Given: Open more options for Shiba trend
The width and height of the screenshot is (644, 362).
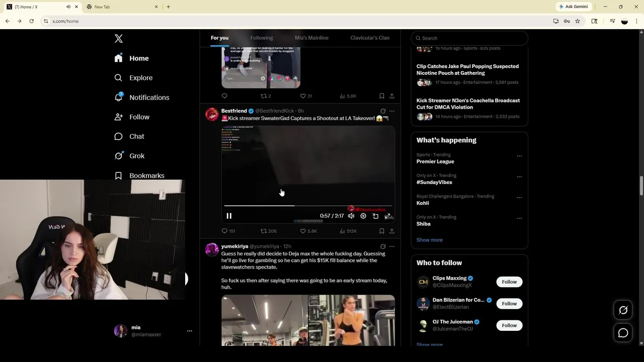Looking at the screenshot, I should click(x=519, y=219).
